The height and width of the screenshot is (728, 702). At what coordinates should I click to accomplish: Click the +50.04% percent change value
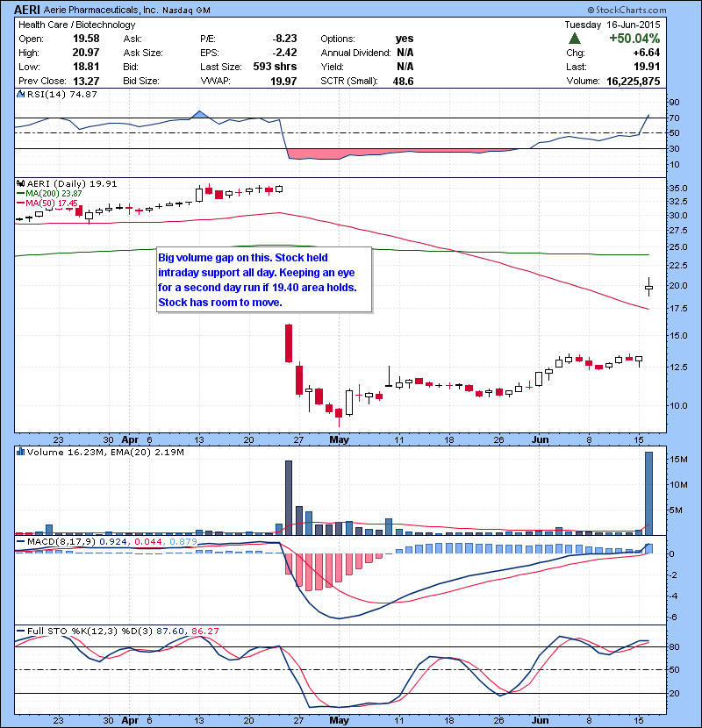point(634,39)
